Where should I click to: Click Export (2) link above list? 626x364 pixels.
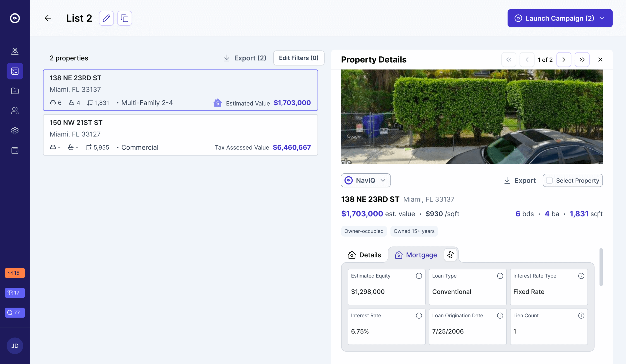click(x=245, y=58)
